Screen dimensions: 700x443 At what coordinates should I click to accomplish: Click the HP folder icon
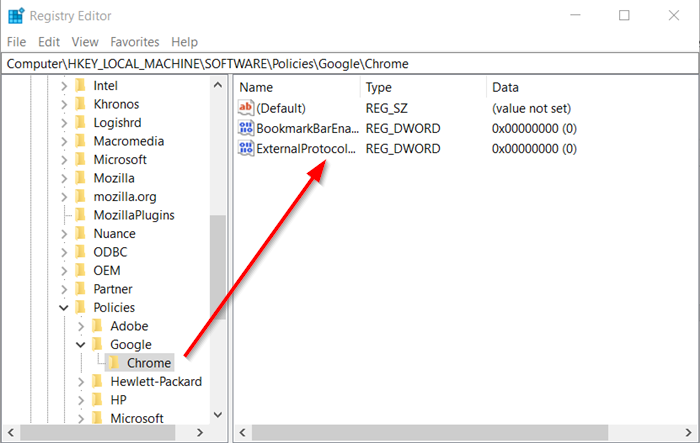[97, 400]
